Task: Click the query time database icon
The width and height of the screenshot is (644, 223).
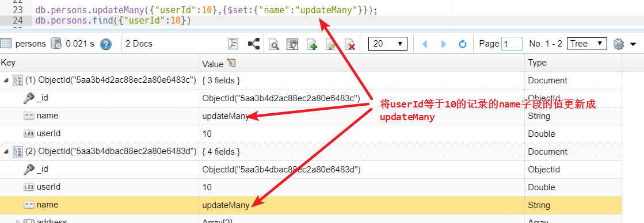Action: [56, 44]
